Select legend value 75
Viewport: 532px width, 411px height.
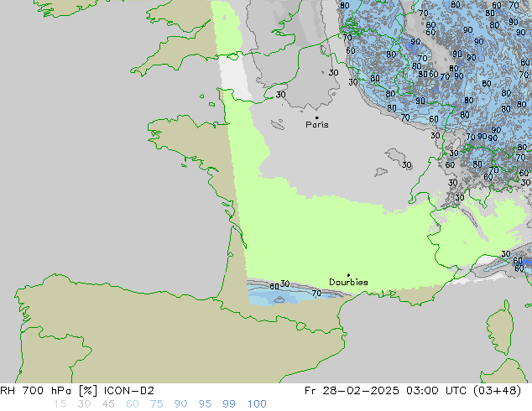(x=156, y=404)
